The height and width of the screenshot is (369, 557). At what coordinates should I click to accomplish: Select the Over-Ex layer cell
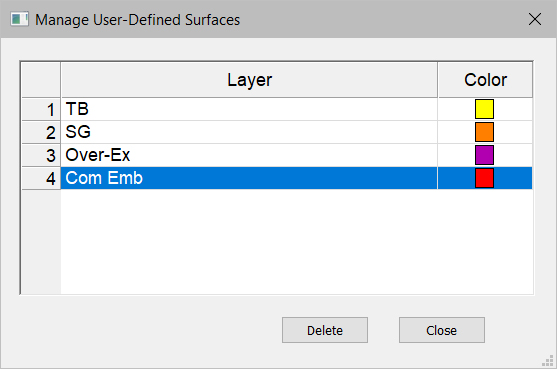249,155
